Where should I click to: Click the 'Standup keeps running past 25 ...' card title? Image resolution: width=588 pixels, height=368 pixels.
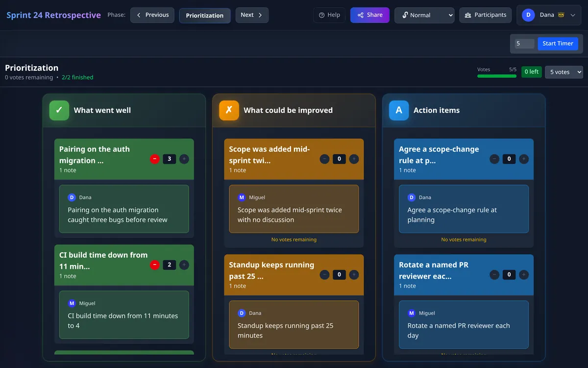tap(271, 270)
